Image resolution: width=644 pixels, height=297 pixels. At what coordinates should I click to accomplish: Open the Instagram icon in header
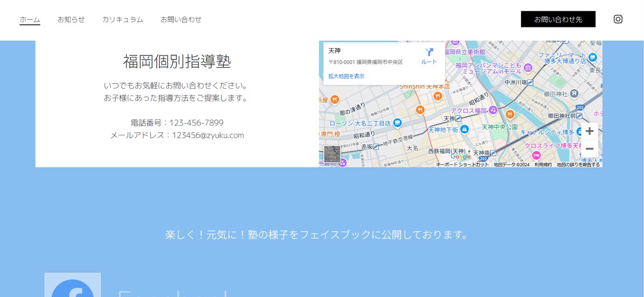(618, 19)
